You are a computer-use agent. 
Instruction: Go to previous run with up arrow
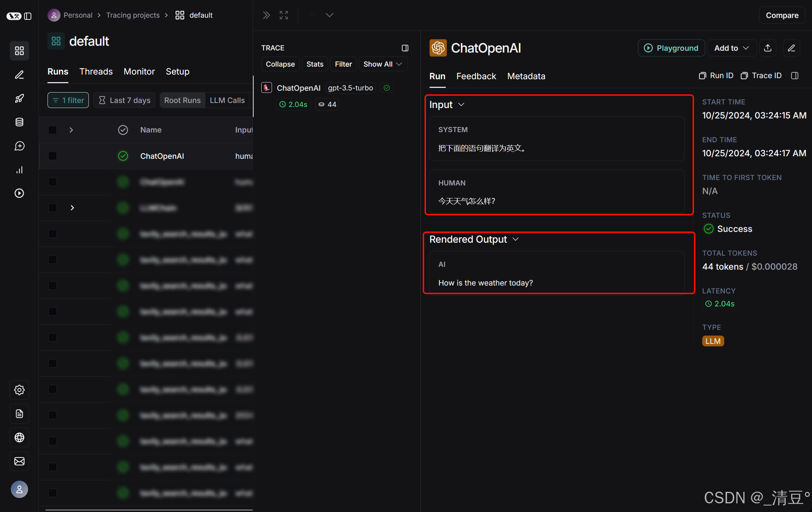pos(312,15)
